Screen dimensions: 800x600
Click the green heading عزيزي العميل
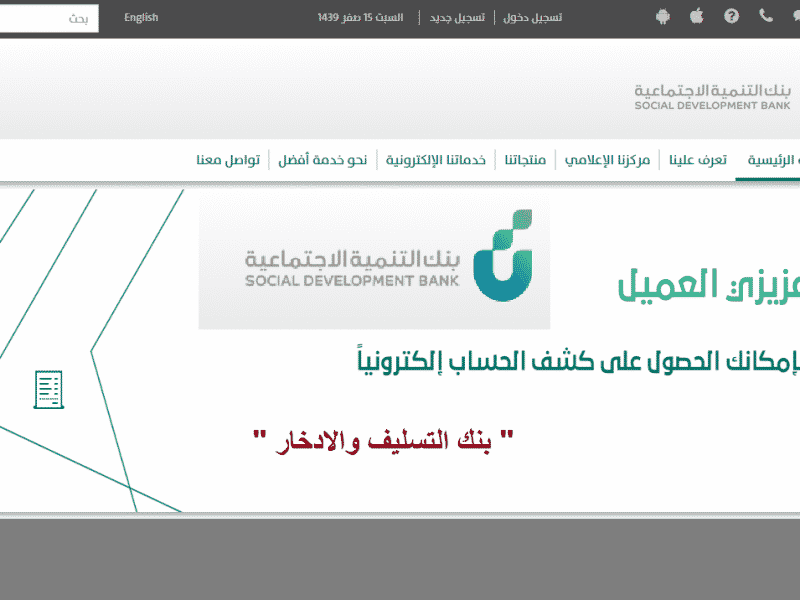709,285
